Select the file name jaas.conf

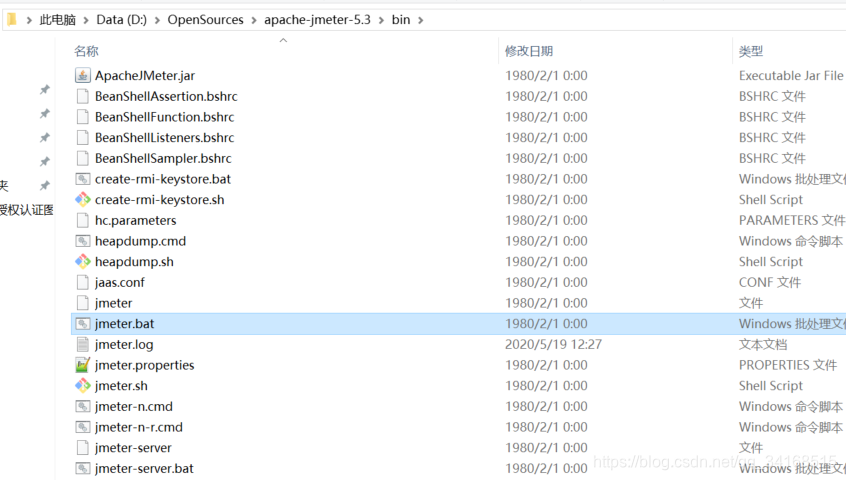tap(120, 282)
